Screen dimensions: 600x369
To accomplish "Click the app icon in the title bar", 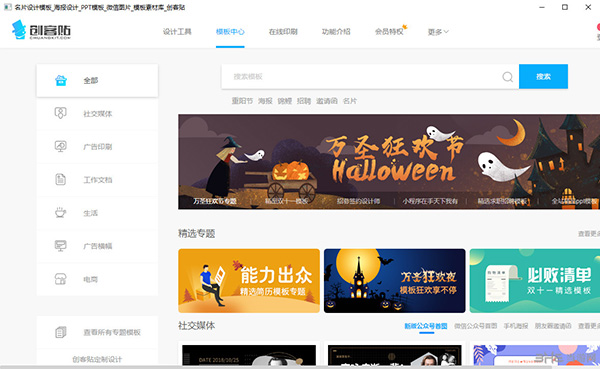I will coord(7,7).
